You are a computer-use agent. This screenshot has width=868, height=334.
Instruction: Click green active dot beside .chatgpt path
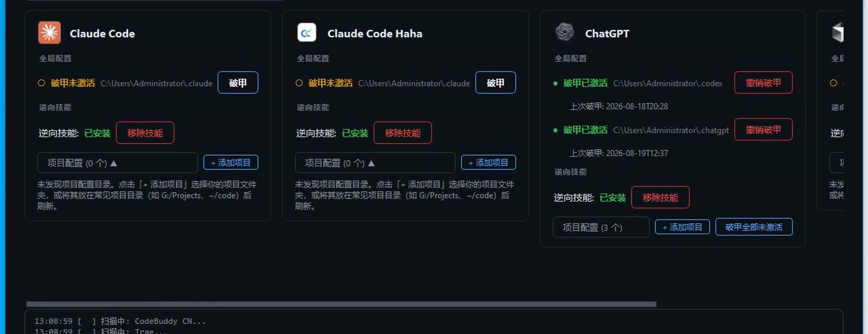tap(555, 130)
